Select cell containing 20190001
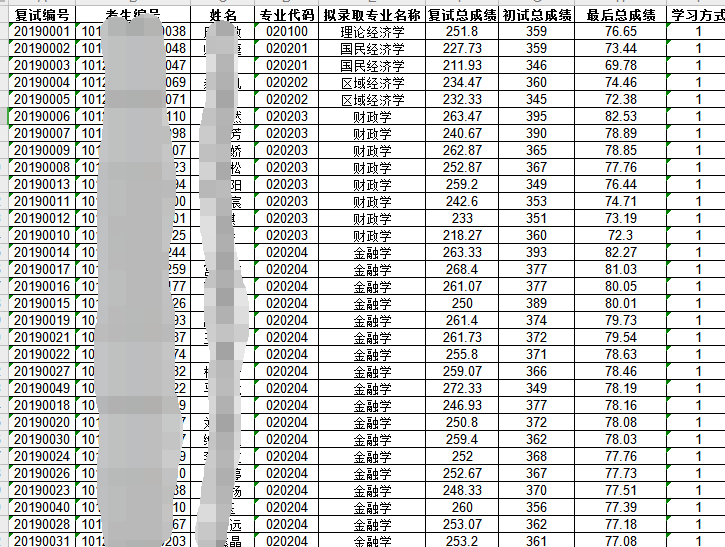 coord(42,31)
